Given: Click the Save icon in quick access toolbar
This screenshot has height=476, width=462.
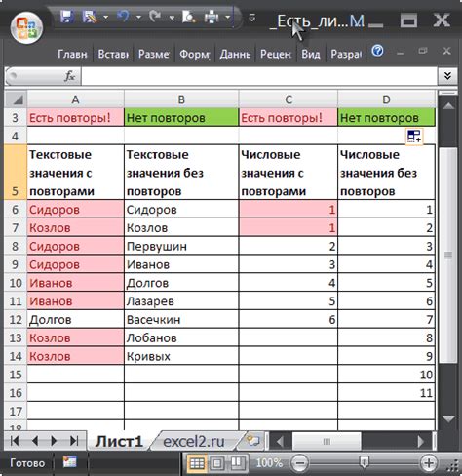Looking at the screenshot, I should coord(66,17).
